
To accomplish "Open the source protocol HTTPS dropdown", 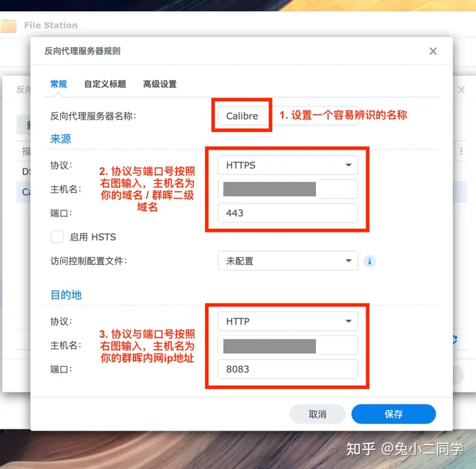I will coord(288,165).
